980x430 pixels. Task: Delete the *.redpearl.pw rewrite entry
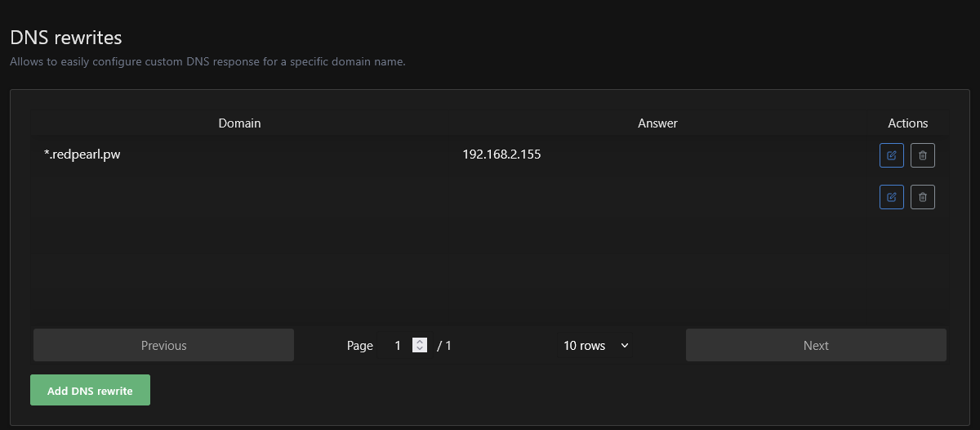923,155
